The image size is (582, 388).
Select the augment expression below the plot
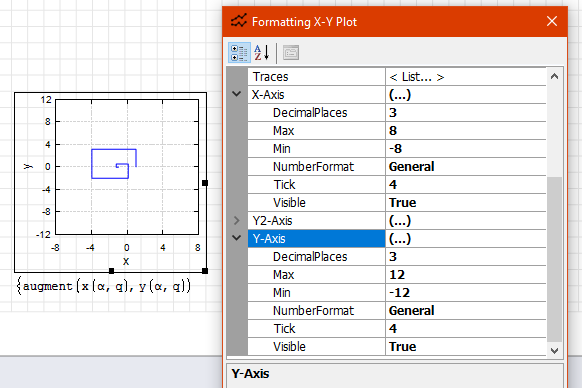click(104, 286)
